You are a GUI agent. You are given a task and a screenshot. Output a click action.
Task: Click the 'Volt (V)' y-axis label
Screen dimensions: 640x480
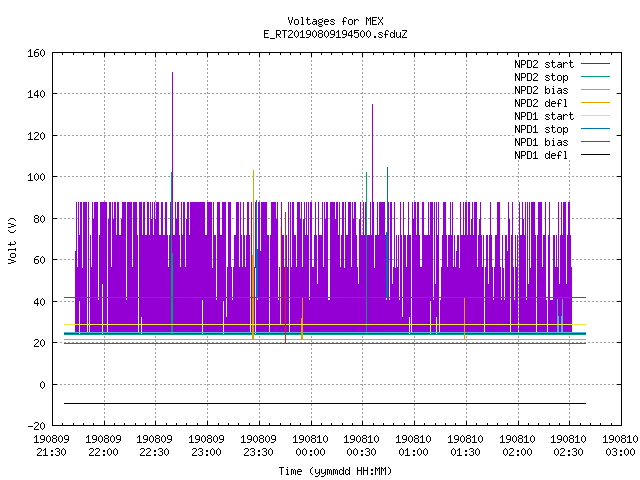pyautogui.click(x=12, y=240)
